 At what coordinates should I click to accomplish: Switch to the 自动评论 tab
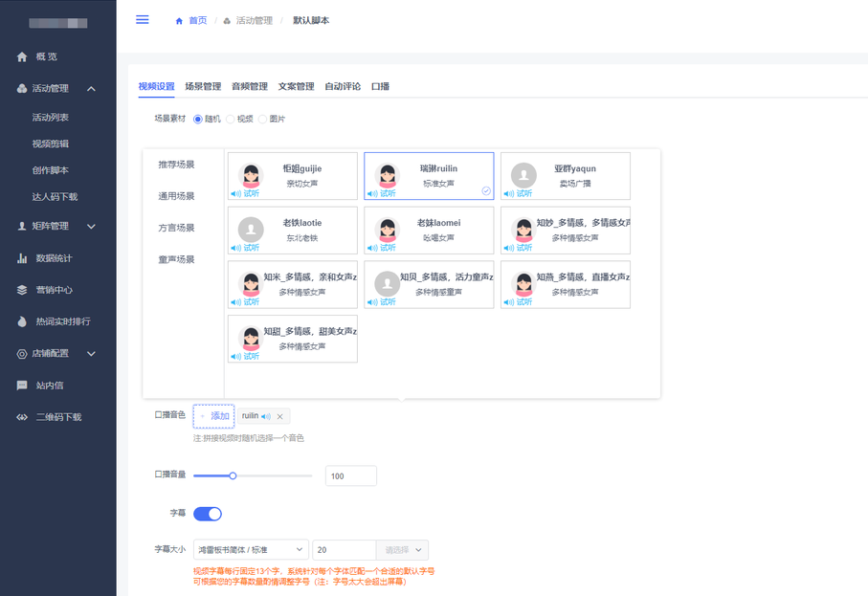click(343, 87)
